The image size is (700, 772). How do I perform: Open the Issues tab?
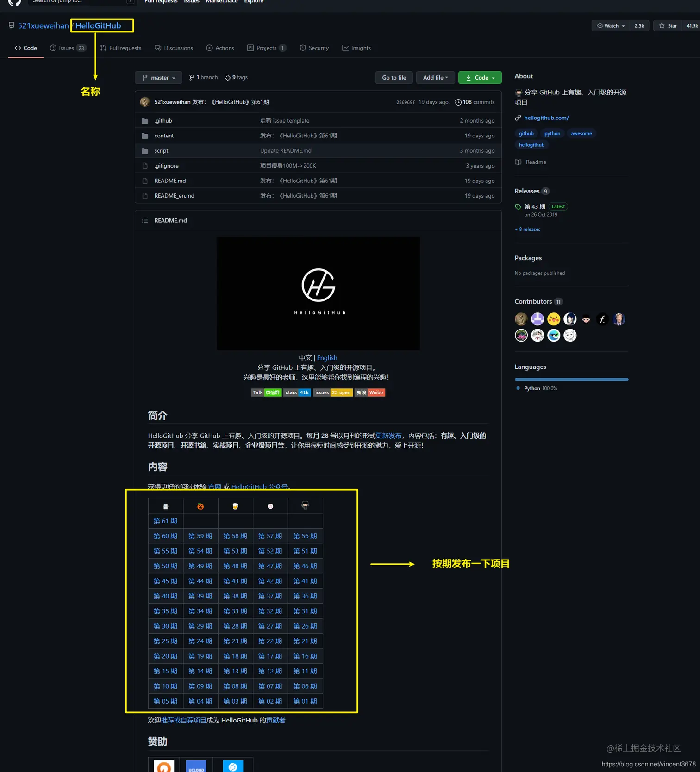[x=68, y=48]
